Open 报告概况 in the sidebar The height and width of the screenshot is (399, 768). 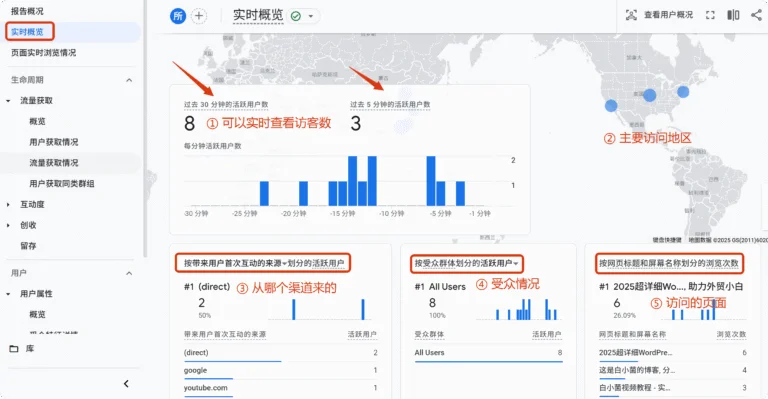pyautogui.click(x=27, y=11)
